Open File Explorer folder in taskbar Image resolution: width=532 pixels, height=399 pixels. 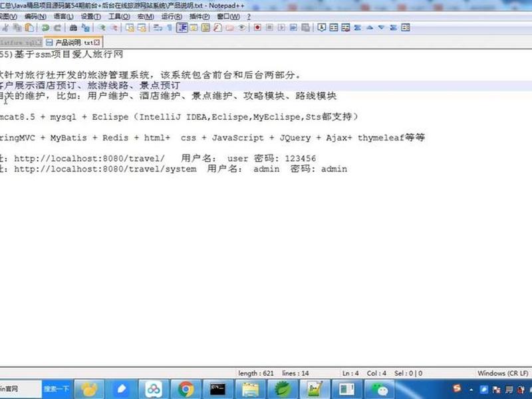click(251, 389)
